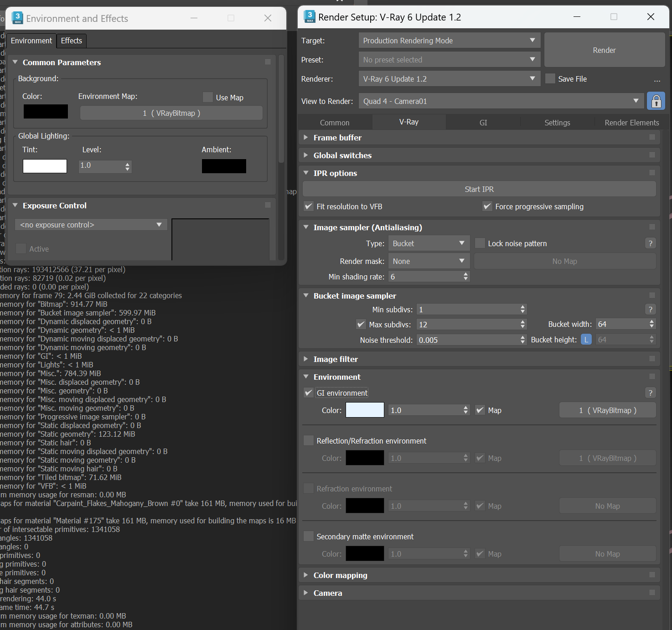Switch to the Common tab
This screenshot has height=630, width=672.
(335, 122)
